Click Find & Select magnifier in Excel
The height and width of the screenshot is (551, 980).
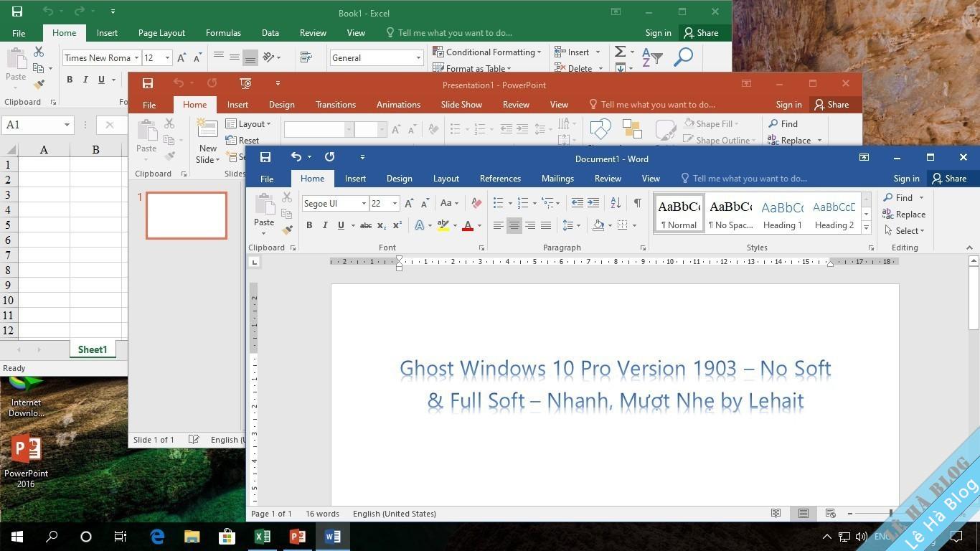pyautogui.click(x=683, y=57)
